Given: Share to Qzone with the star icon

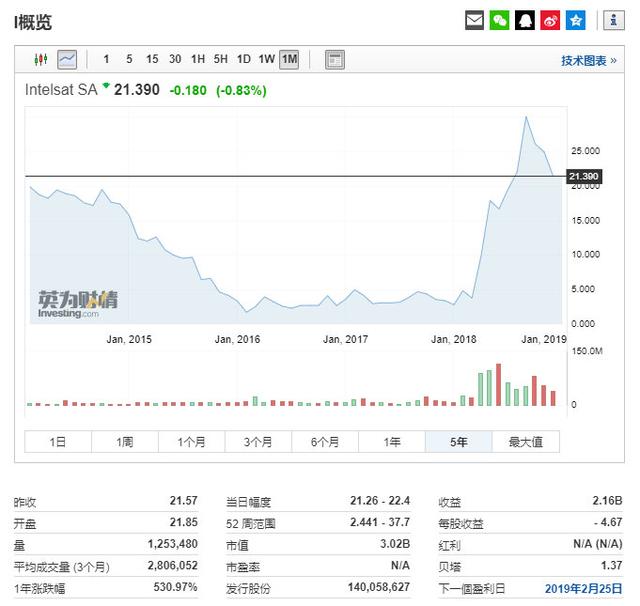Looking at the screenshot, I should coord(576,20).
